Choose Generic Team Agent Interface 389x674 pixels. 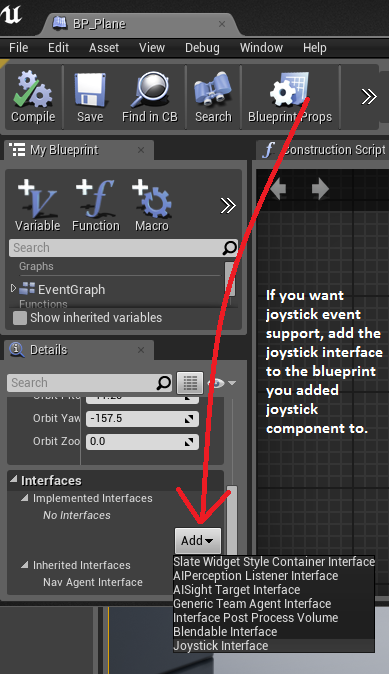pyautogui.click(x=274, y=604)
